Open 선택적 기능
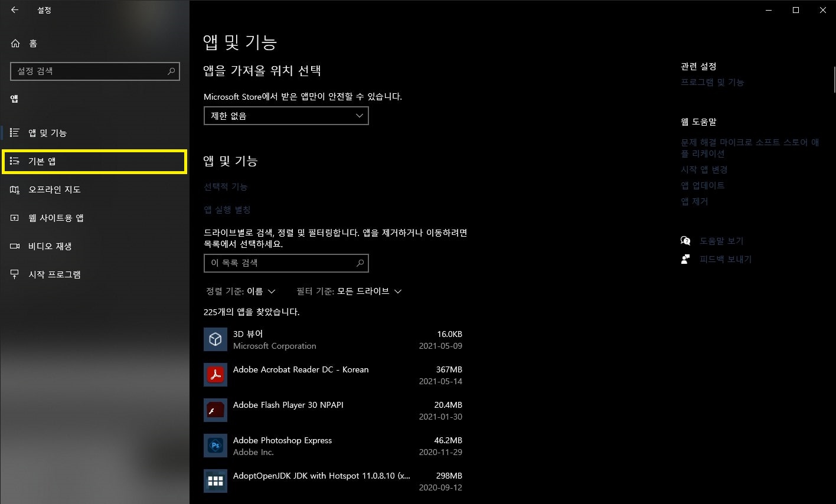 point(226,186)
